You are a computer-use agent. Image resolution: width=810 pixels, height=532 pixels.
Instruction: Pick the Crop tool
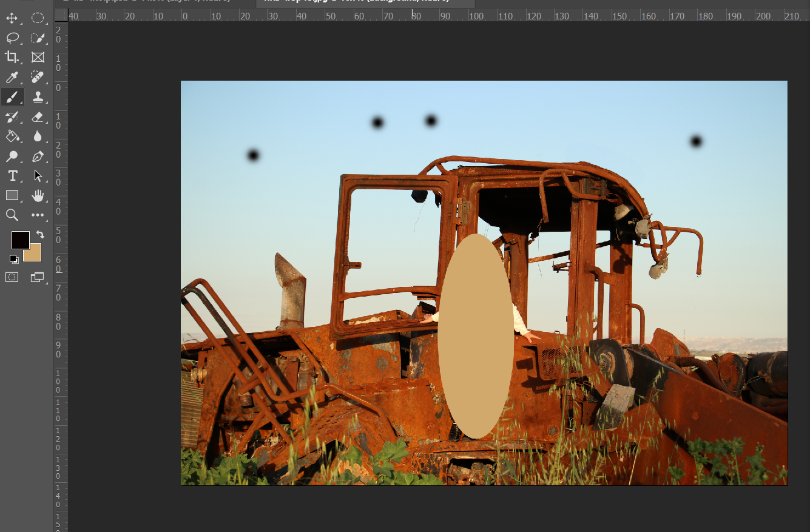click(12, 57)
